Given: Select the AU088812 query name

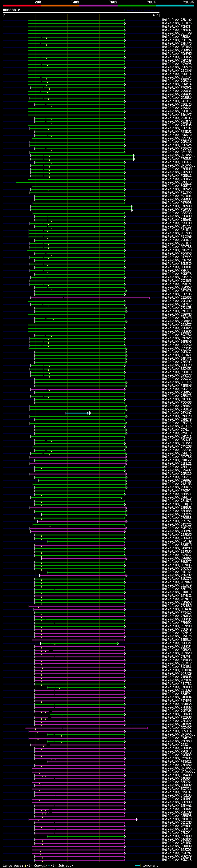Looking at the screenshot, I should (11, 10).
